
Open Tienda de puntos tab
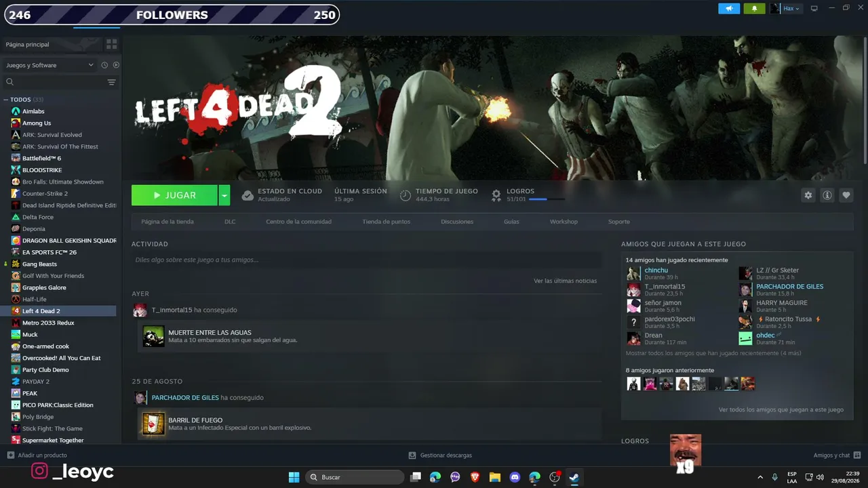(386, 222)
